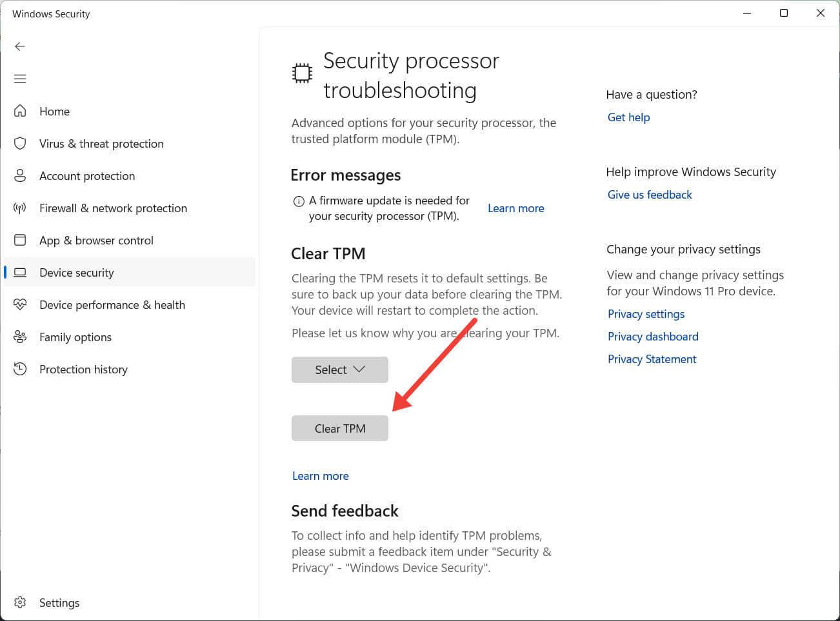Open the Privacy Statement
The height and width of the screenshot is (621, 840).
pos(652,359)
